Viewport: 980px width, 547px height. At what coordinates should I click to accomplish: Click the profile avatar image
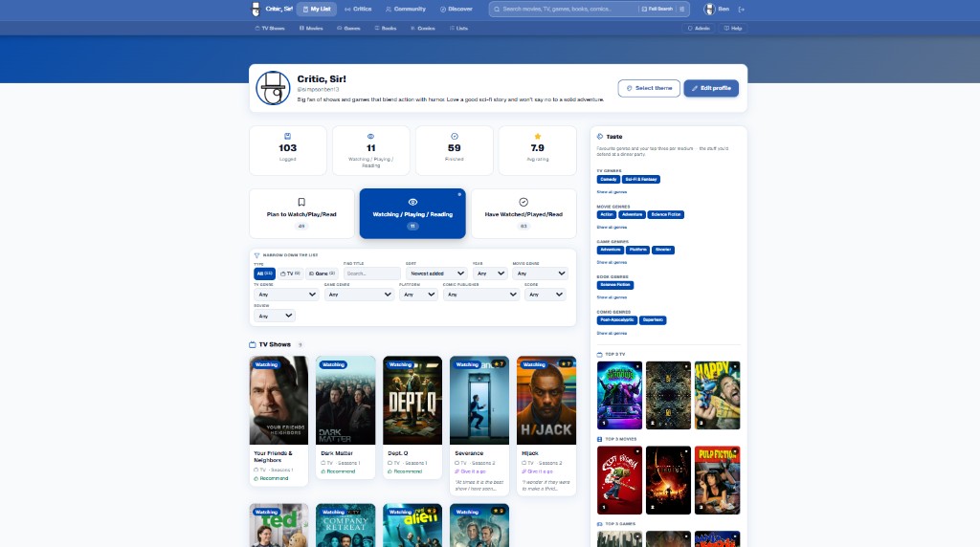click(273, 88)
